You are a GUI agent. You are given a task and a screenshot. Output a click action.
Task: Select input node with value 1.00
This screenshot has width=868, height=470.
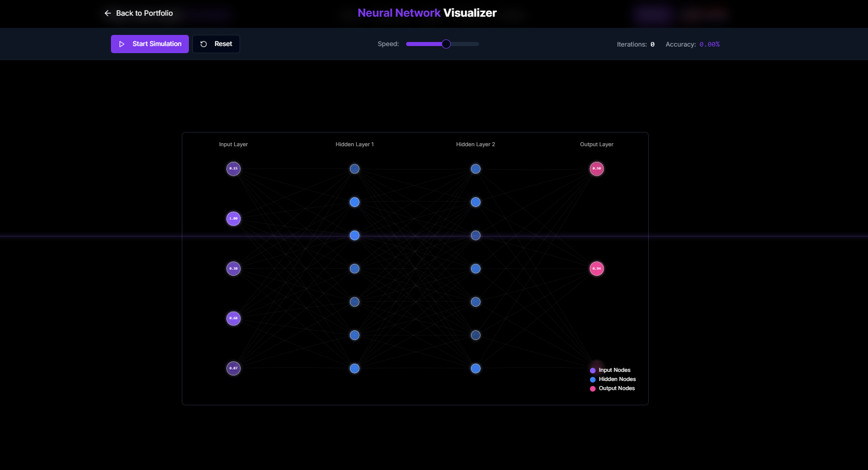[233, 219]
